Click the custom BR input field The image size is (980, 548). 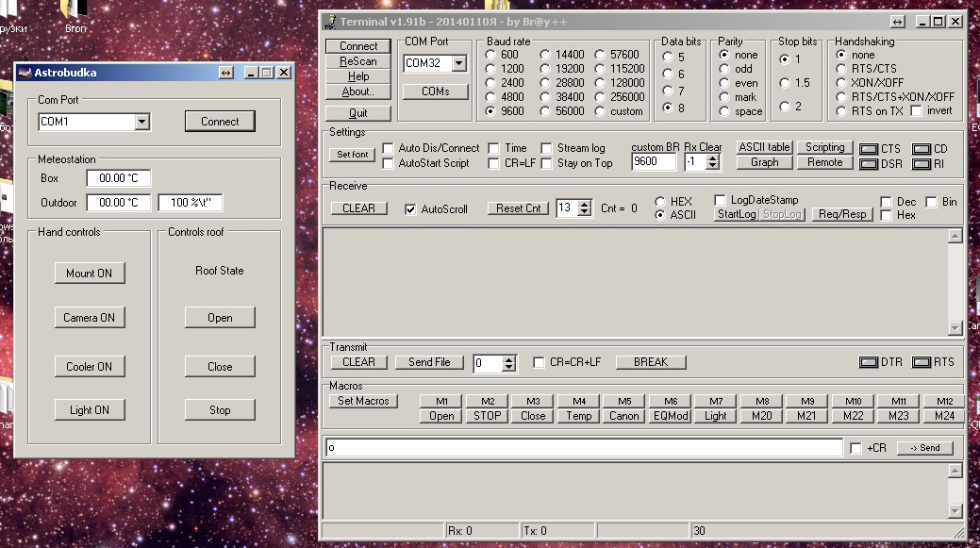tap(655, 162)
